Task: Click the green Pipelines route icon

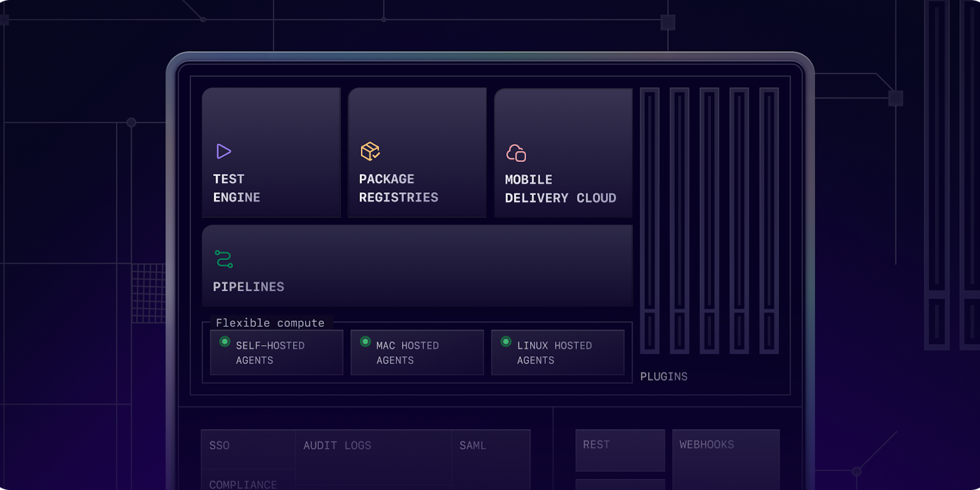Action: point(224,259)
